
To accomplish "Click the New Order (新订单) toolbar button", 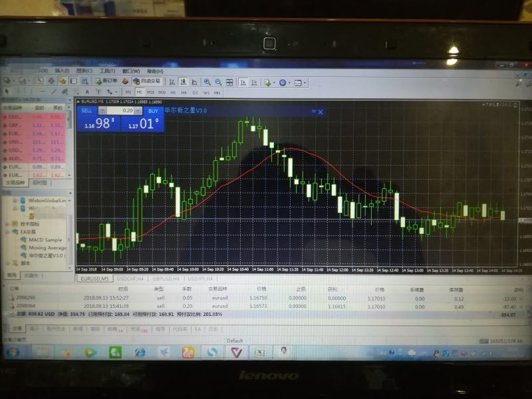I will click(106, 81).
